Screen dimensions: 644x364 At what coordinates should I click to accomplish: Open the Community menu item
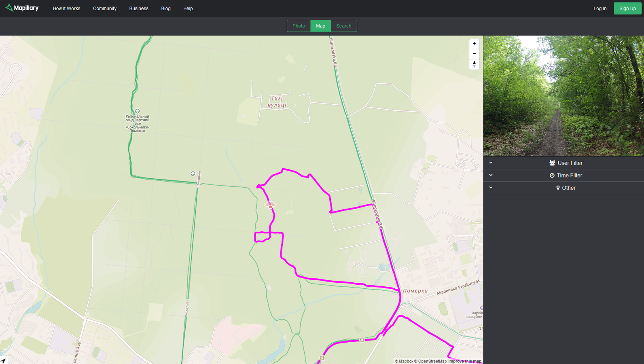(105, 8)
